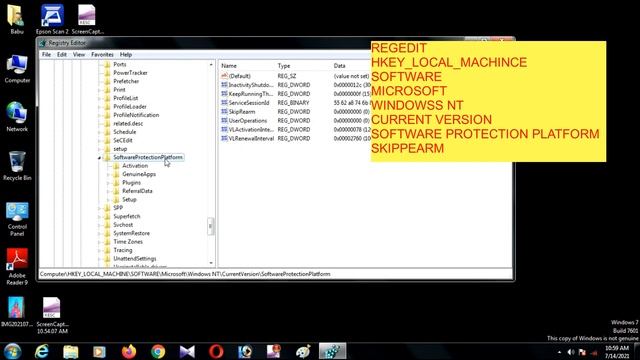Select the Setup subkey folder

(129, 200)
